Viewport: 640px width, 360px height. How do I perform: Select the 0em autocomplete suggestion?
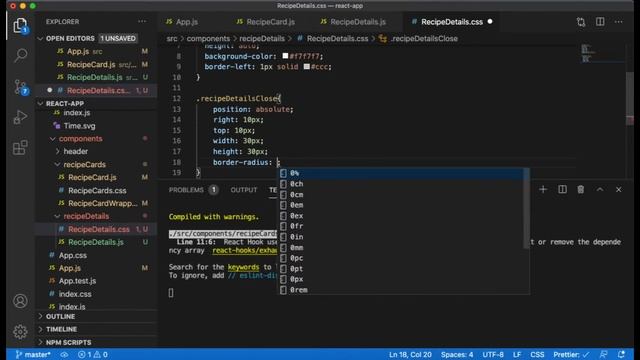tap(403, 205)
